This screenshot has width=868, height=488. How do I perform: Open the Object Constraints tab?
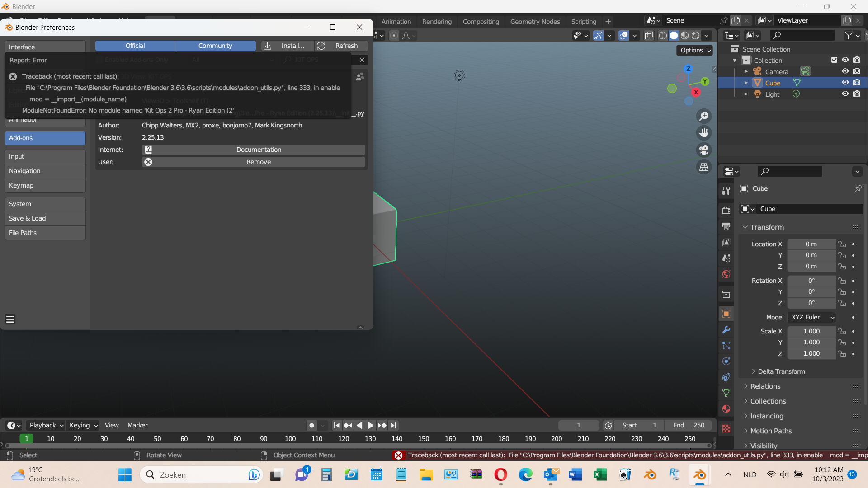point(726,377)
